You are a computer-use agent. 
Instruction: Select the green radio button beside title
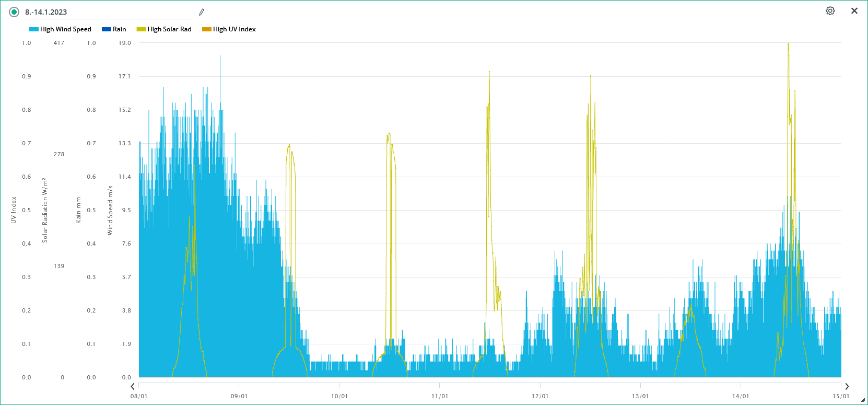tap(14, 12)
